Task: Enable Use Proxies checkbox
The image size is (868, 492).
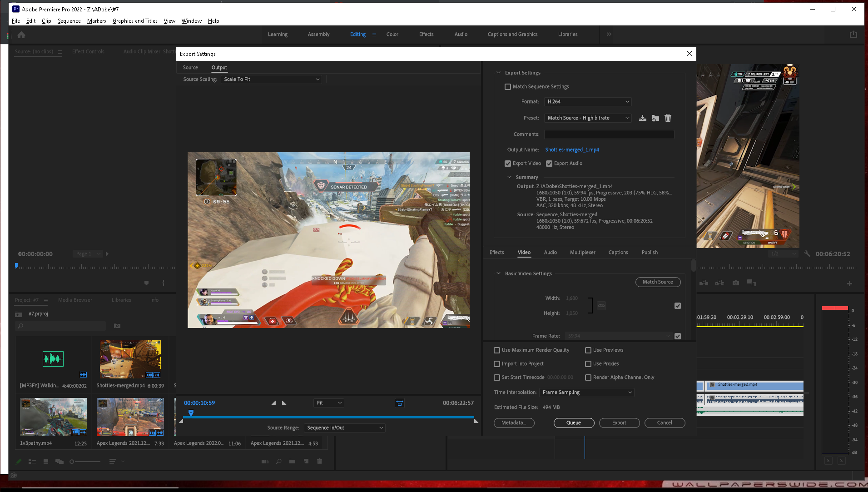Action: [x=588, y=364]
